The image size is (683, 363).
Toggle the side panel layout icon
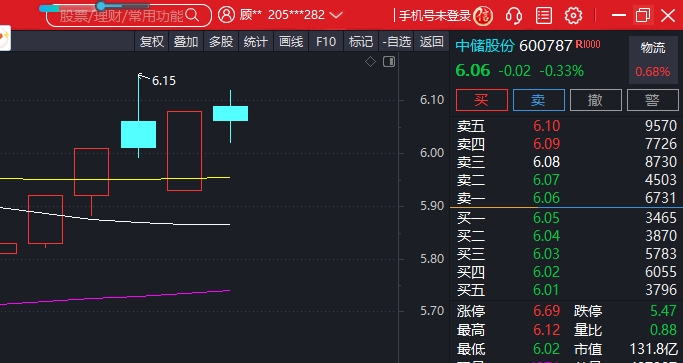click(389, 62)
